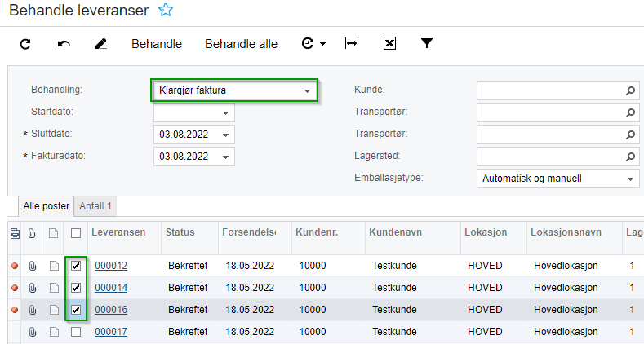Viewport: 644px width, 344px height.
Task: Sort by the Leveransen column header
Action: [118, 232]
